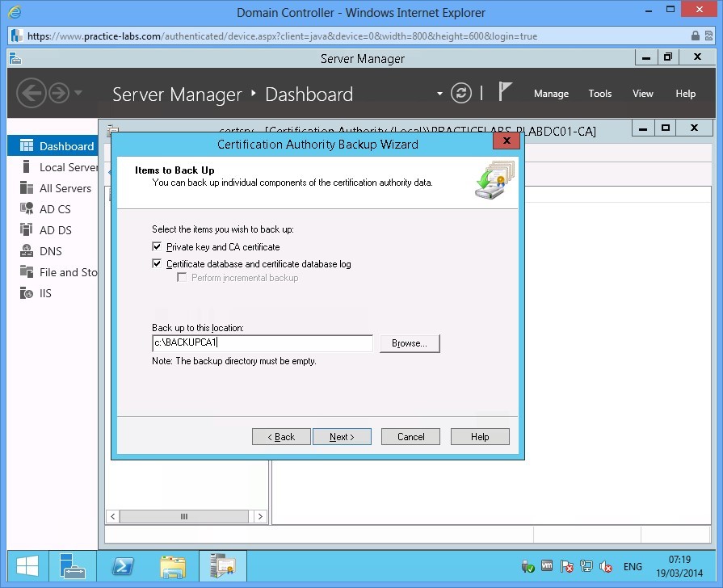The image size is (723, 588).
Task: Open PowerShell from the taskbar
Action: 122,566
